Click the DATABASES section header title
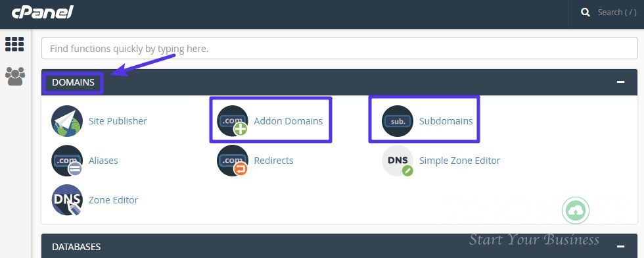 (76, 247)
